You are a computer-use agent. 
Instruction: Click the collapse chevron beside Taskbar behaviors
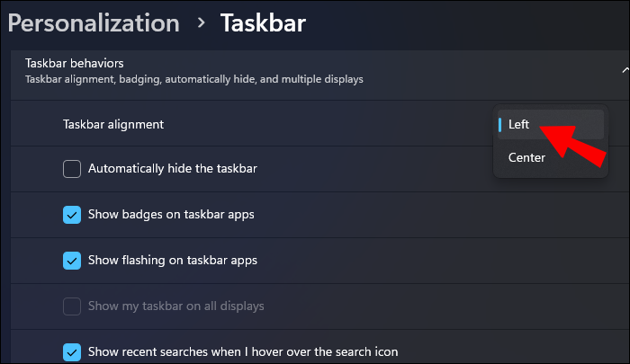(x=624, y=70)
